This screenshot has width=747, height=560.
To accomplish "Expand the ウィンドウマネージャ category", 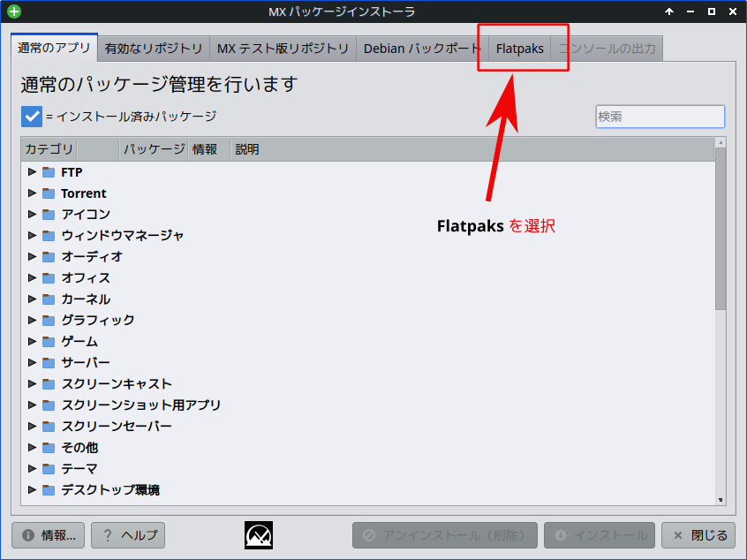I will [32, 236].
